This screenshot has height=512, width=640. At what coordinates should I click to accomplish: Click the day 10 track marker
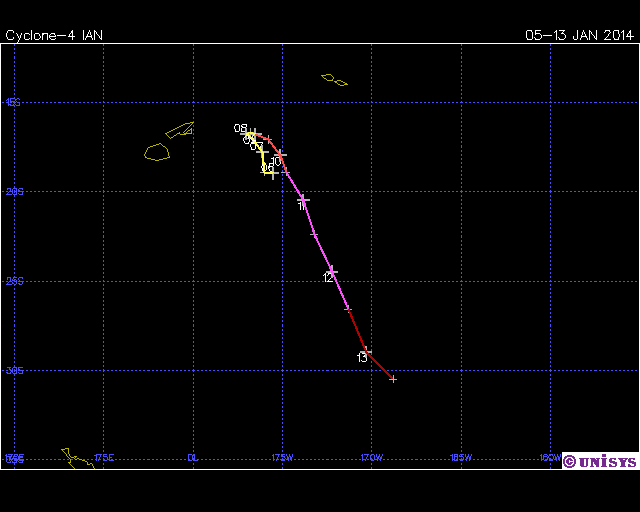click(x=281, y=155)
